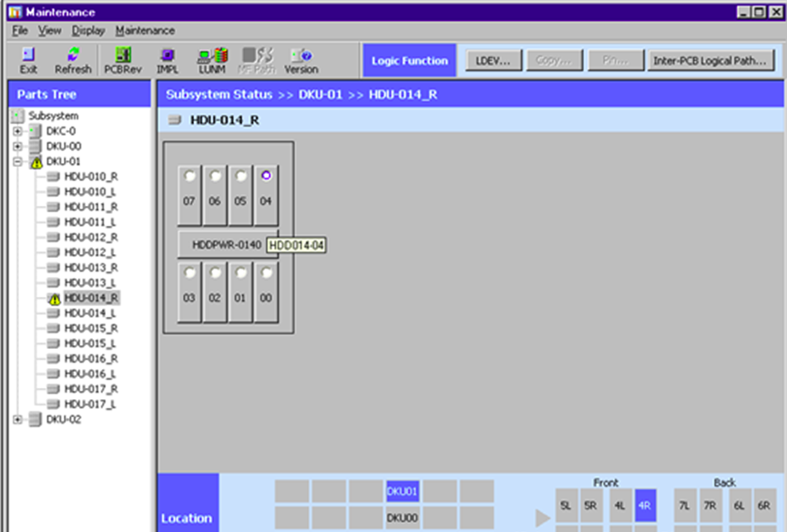Click the LDEV... button

point(494,61)
